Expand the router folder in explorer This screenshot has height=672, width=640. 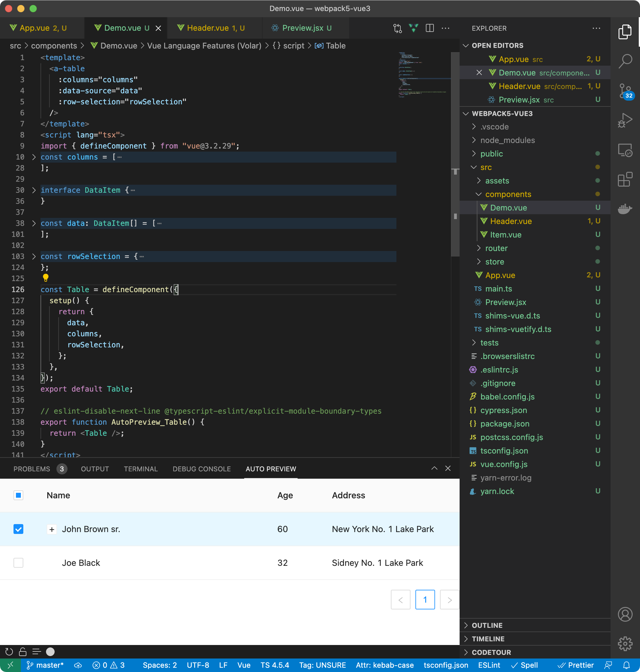(x=496, y=248)
